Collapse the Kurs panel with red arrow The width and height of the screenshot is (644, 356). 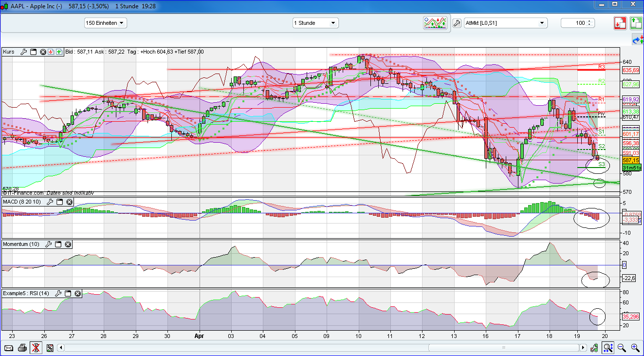coord(51,52)
